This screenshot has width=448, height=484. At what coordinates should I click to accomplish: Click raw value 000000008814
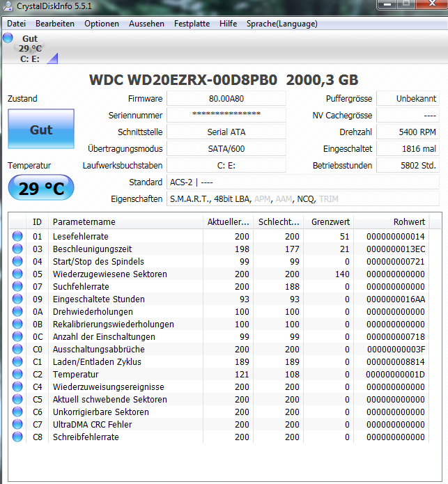pos(396,361)
